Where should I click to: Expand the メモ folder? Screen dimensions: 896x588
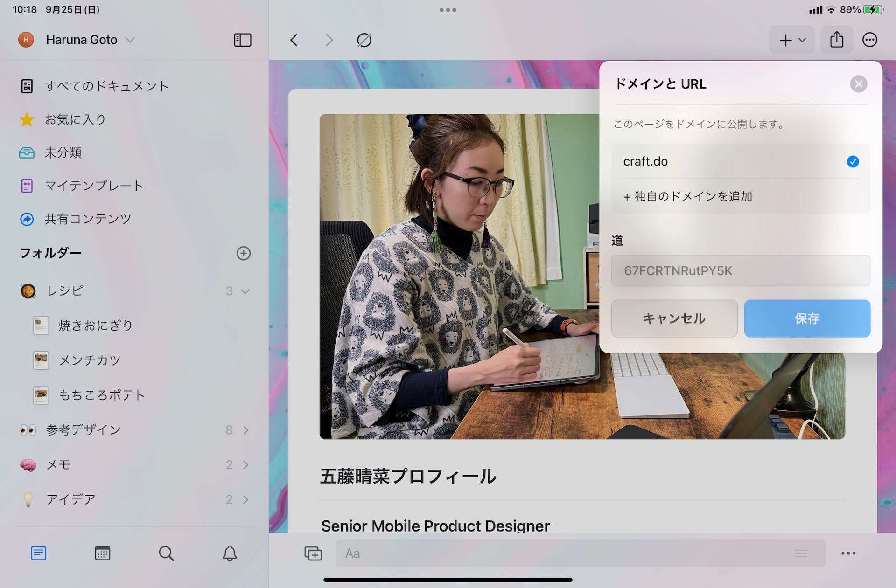[246, 464]
